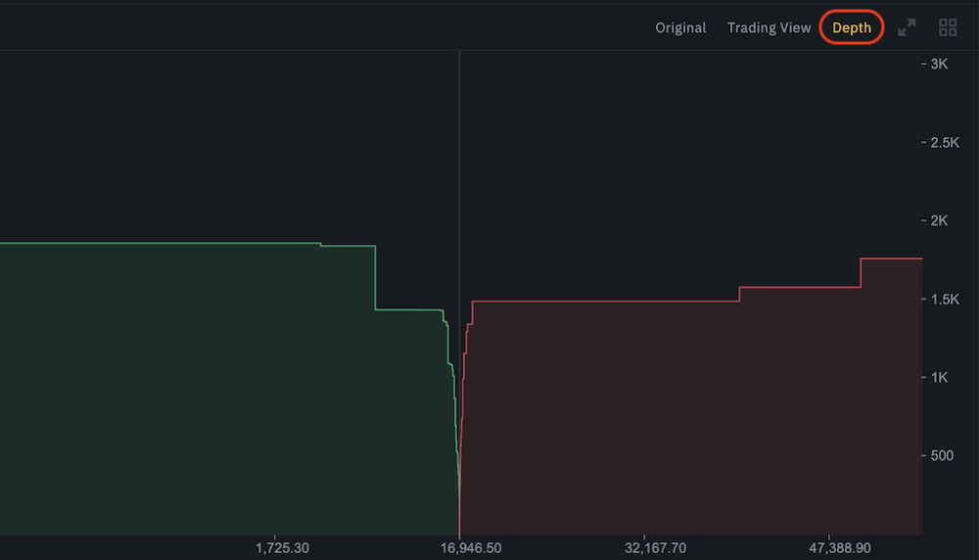This screenshot has height=560, width=979.
Task: Click the 3K label on volume axis
Action: coord(939,64)
